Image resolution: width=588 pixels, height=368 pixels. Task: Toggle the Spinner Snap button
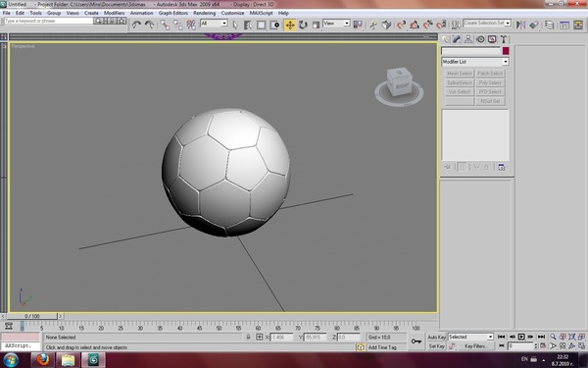point(441,25)
